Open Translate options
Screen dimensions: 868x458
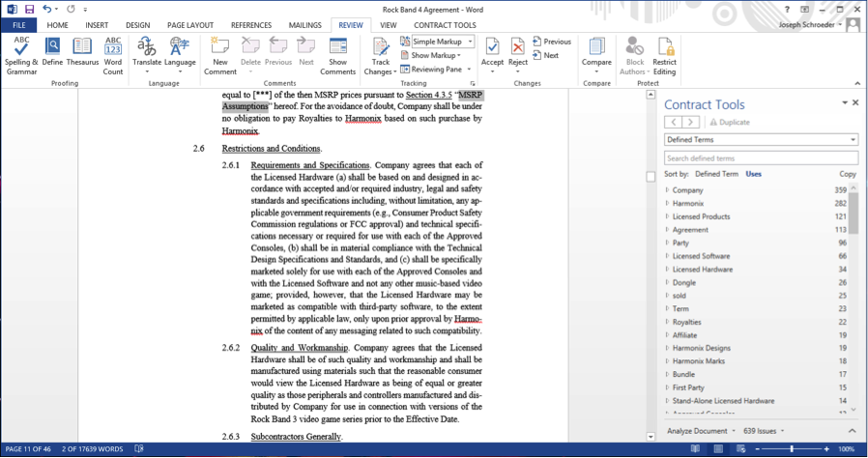pyautogui.click(x=147, y=56)
